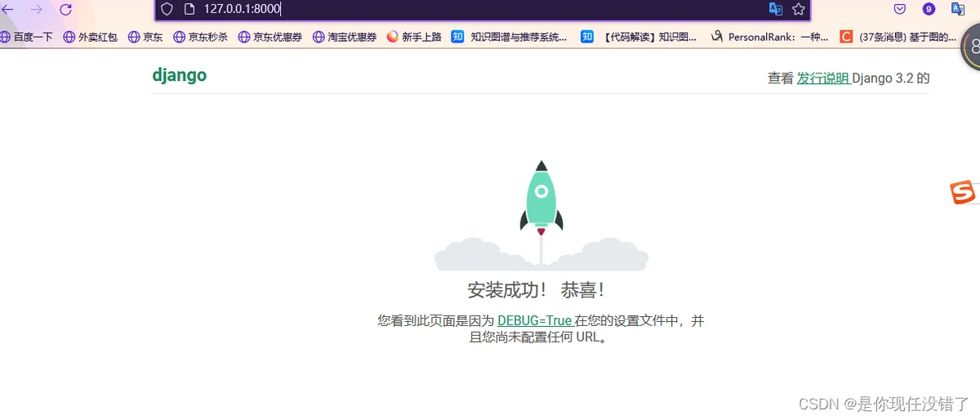Click the translate page icon in address bar
This screenshot has width=980, height=420.
click(776, 9)
